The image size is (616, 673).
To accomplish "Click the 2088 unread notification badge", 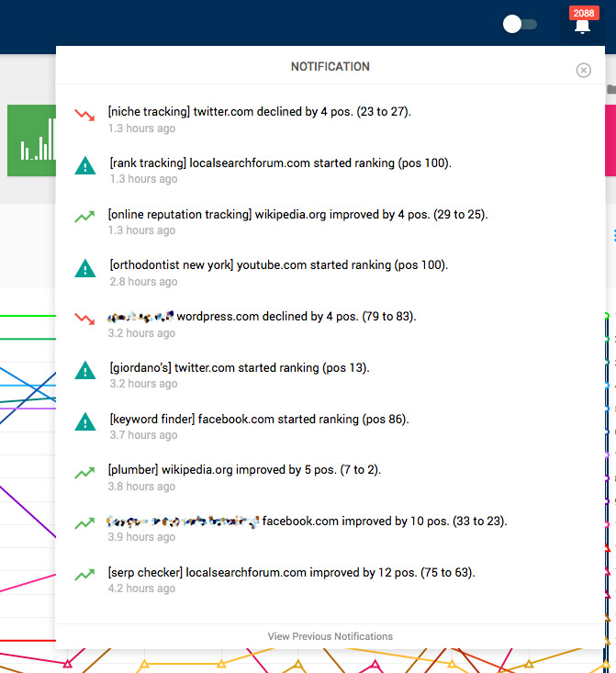I will pos(583,13).
